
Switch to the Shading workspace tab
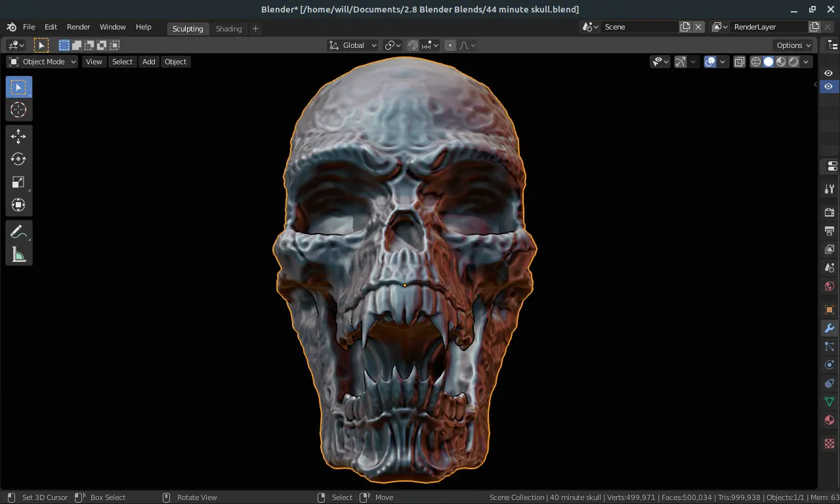(228, 29)
